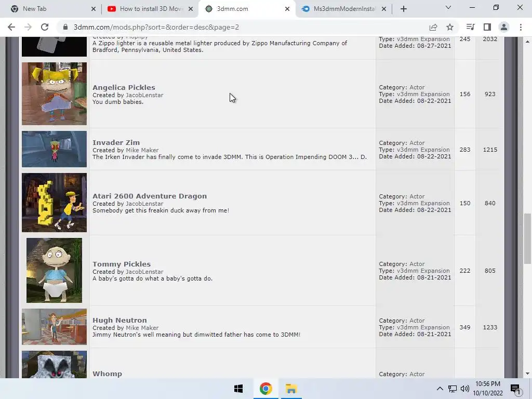The height and width of the screenshot is (399, 532).
Task: Expand the tab search chevron
Action: click(x=448, y=7)
